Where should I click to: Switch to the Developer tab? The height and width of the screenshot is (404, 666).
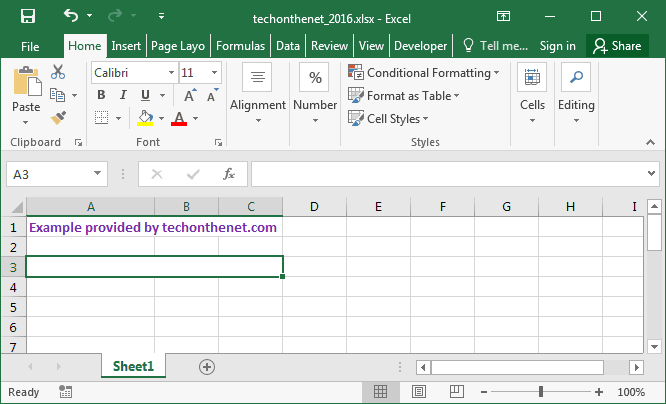pyautogui.click(x=420, y=46)
